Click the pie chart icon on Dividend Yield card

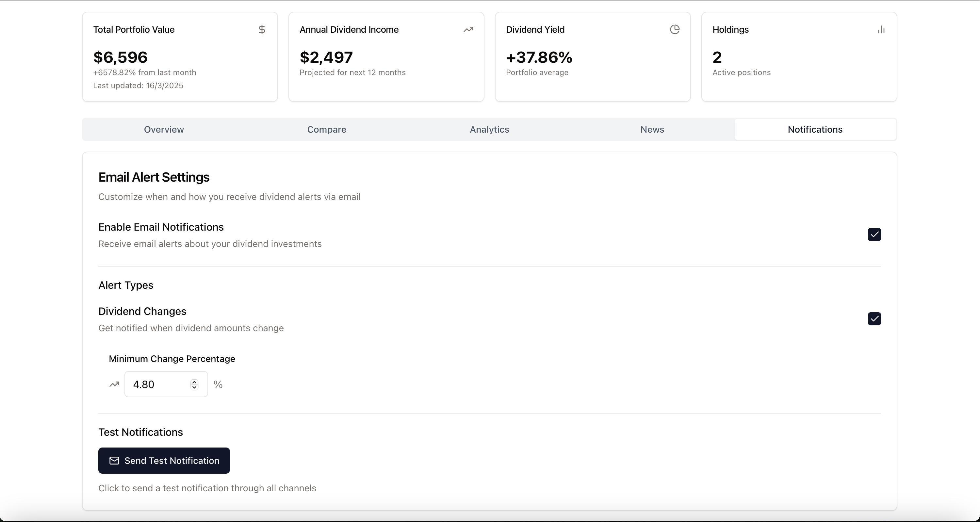click(675, 29)
